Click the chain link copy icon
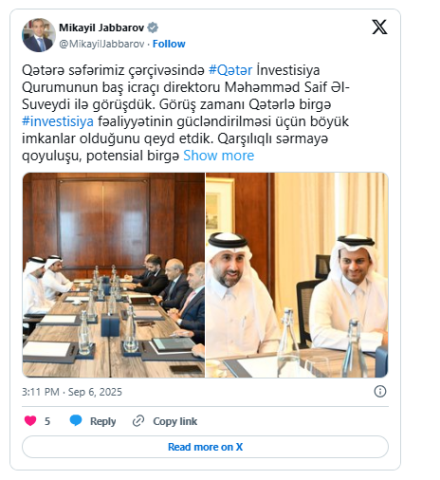 (138, 421)
